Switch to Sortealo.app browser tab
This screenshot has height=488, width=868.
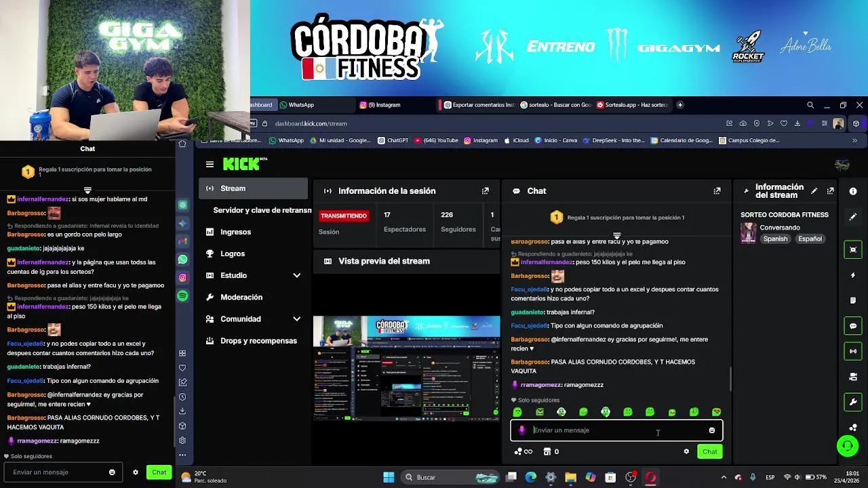(632, 105)
